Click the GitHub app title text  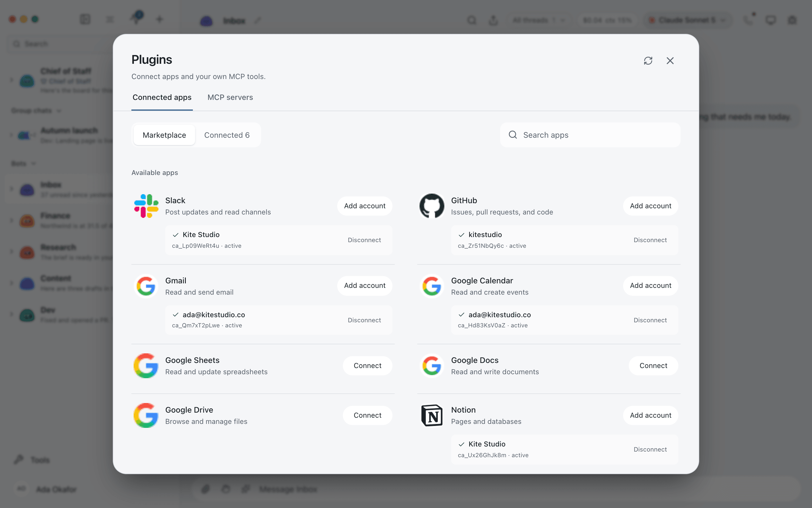[464, 201]
